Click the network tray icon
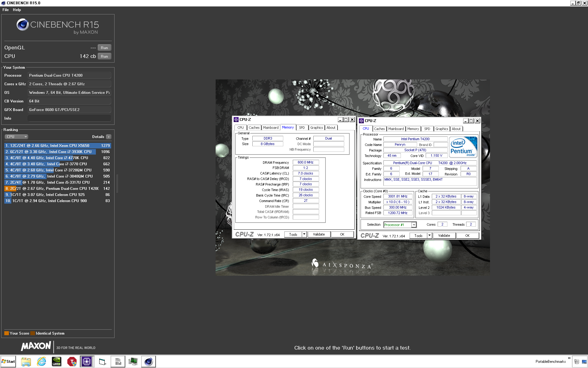The image size is (588, 368). 577,362
